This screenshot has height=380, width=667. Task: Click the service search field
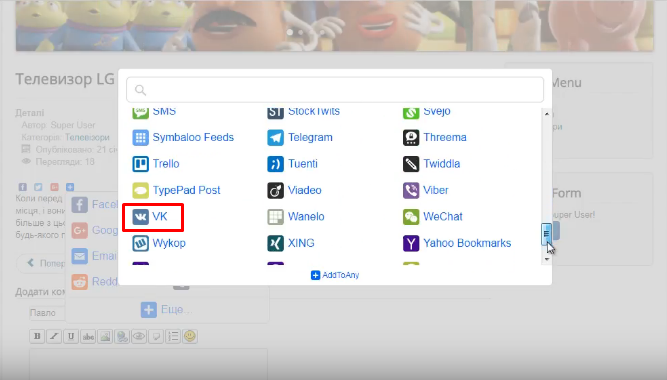[335, 90]
